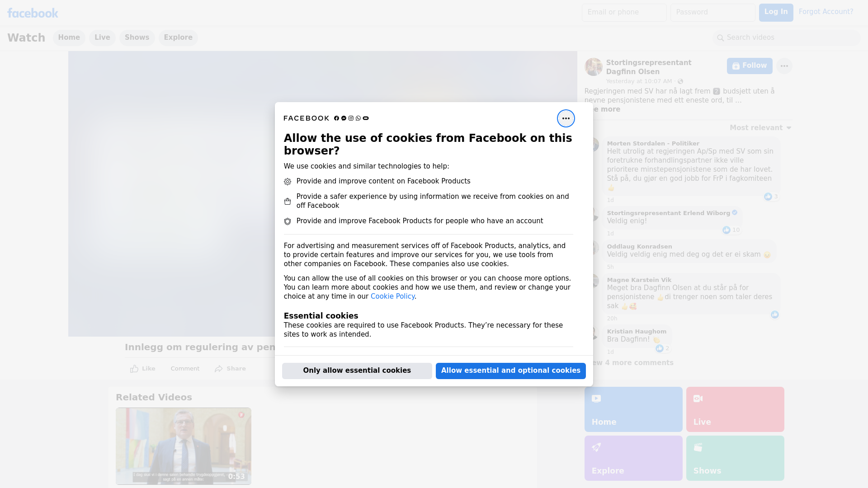Click the Watch heading
The width and height of the screenshot is (868, 488).
tap(26, 38)
